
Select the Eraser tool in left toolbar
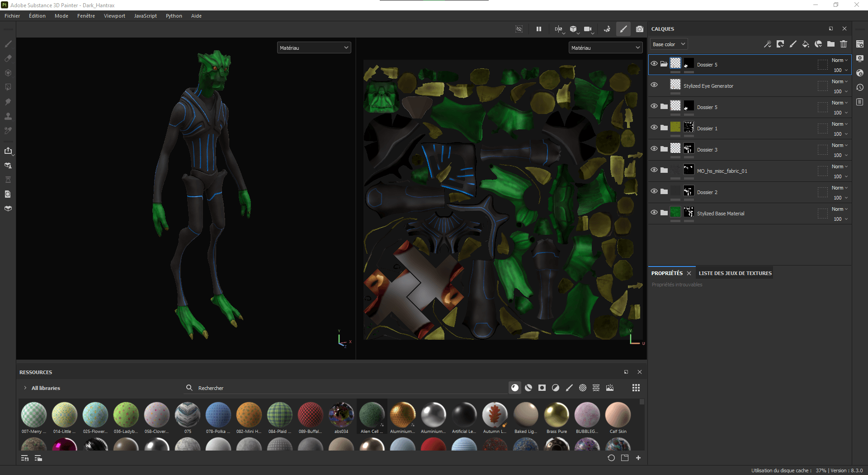click(8, 58)
